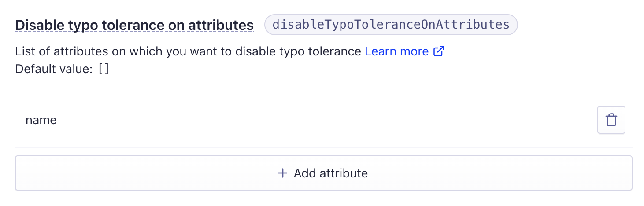Remove name from the typo tolerance list
This screenshot has width=644, height=206.
point(611,120)
